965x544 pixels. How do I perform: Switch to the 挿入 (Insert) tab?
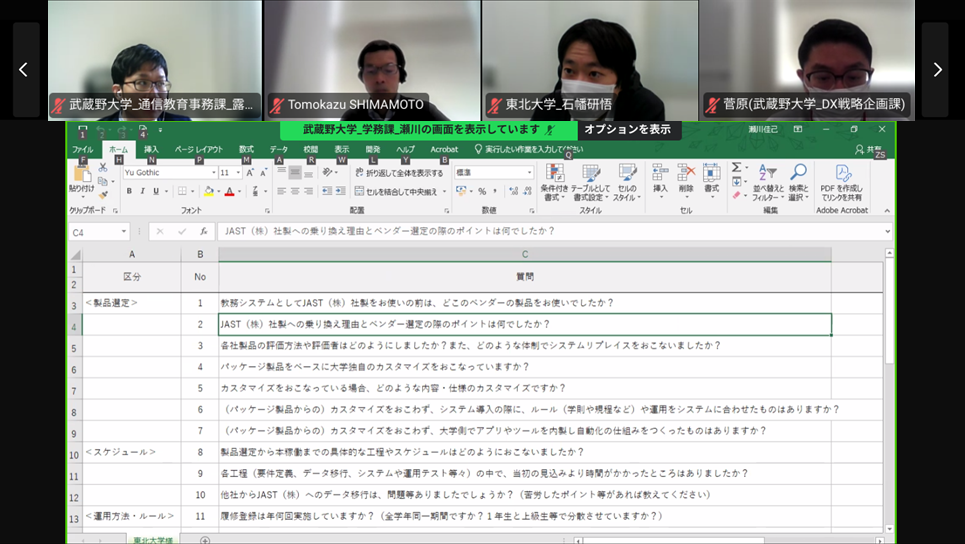tap(151, 150)
